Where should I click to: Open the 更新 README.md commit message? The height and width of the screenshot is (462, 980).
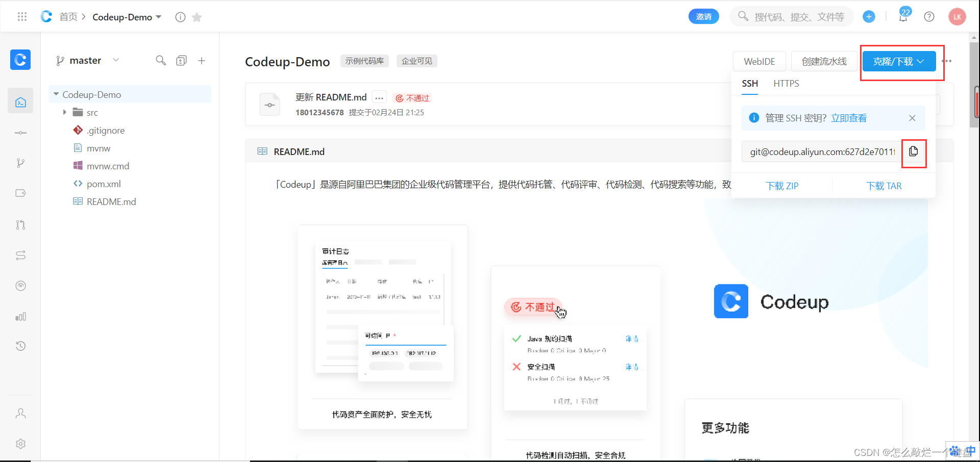[x=331, y=97]
